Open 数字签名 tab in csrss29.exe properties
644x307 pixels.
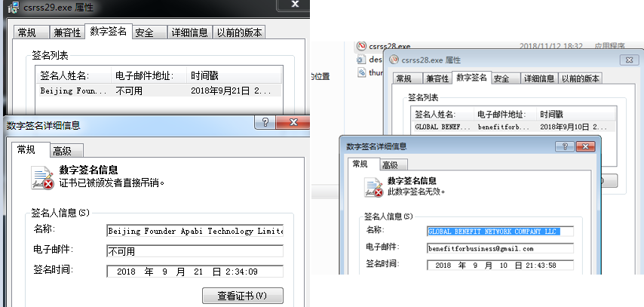[108, 32]
